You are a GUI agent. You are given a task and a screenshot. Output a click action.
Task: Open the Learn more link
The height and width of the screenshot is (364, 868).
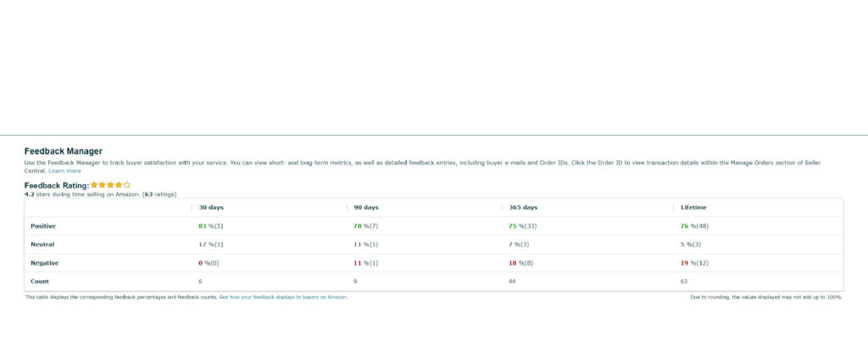coord(64,171)
